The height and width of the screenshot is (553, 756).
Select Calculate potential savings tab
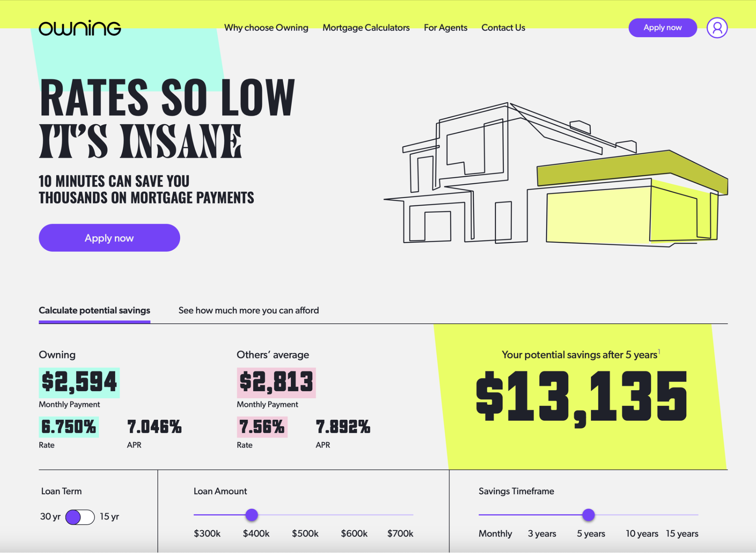pos(95,310)
